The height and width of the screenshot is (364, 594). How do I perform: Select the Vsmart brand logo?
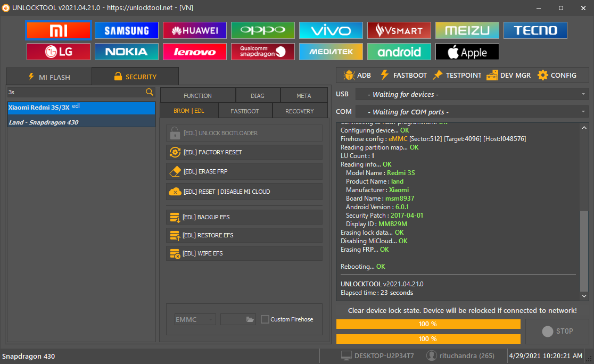pos(399,30)
